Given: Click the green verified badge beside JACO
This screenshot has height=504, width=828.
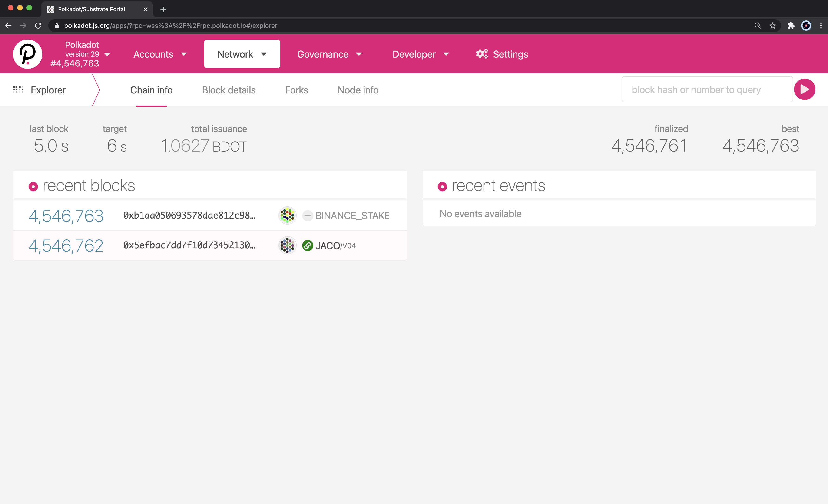Looking at the screenshot, I should click(308, 246).
